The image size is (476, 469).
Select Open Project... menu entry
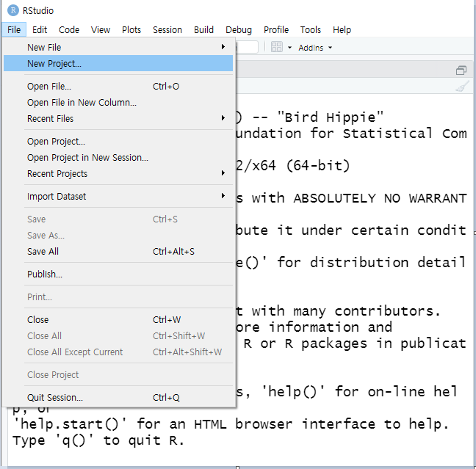[x=118, y=142]
